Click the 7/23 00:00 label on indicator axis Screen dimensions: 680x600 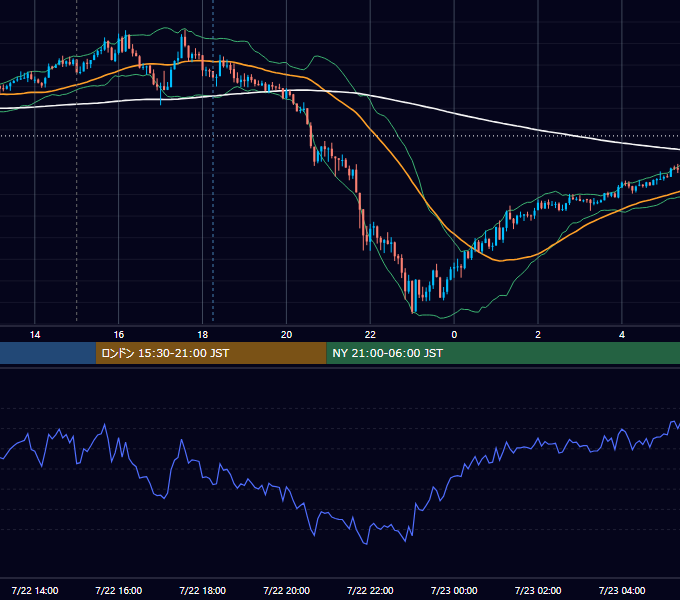454,590
